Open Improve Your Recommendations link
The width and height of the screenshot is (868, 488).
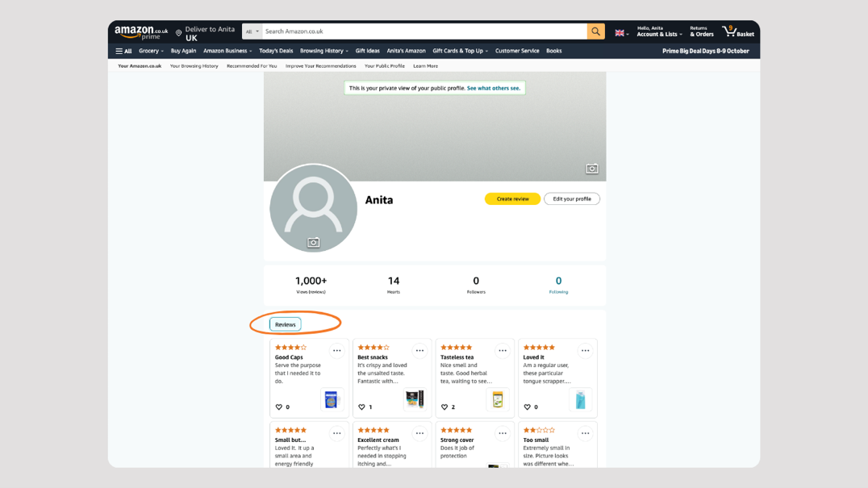(320, 66)
